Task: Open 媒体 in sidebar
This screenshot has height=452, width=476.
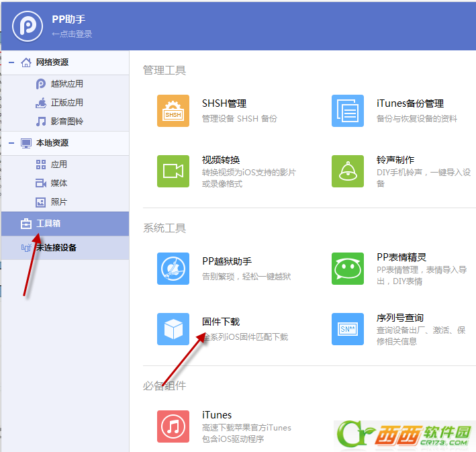Action: [x=59, y=183]
